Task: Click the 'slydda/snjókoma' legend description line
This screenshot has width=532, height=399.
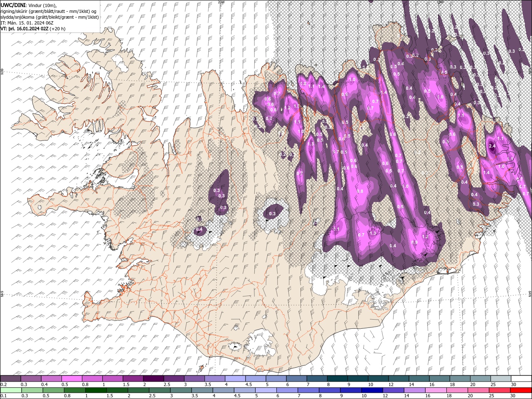Action: [49, 17]
